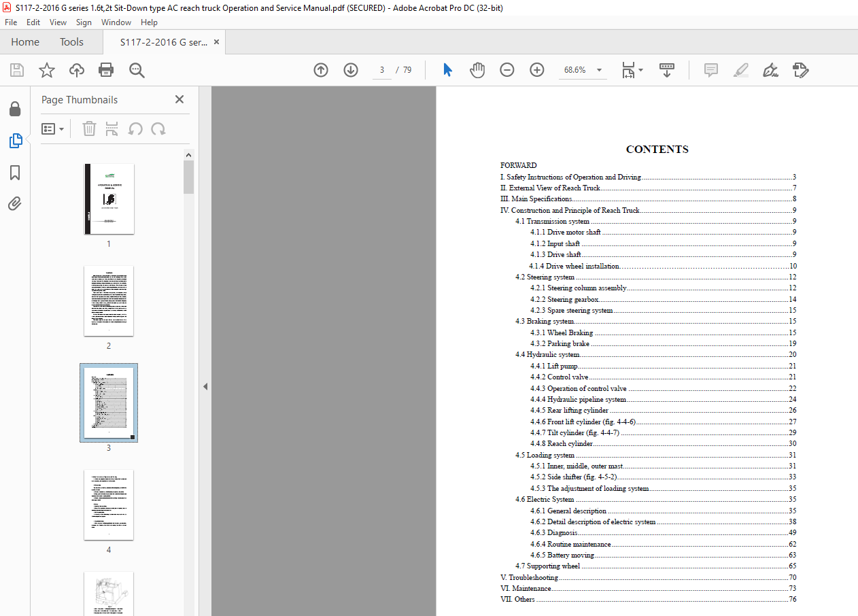
Task: Open the Attachments paperclip panel
Action: coord(15,203)
